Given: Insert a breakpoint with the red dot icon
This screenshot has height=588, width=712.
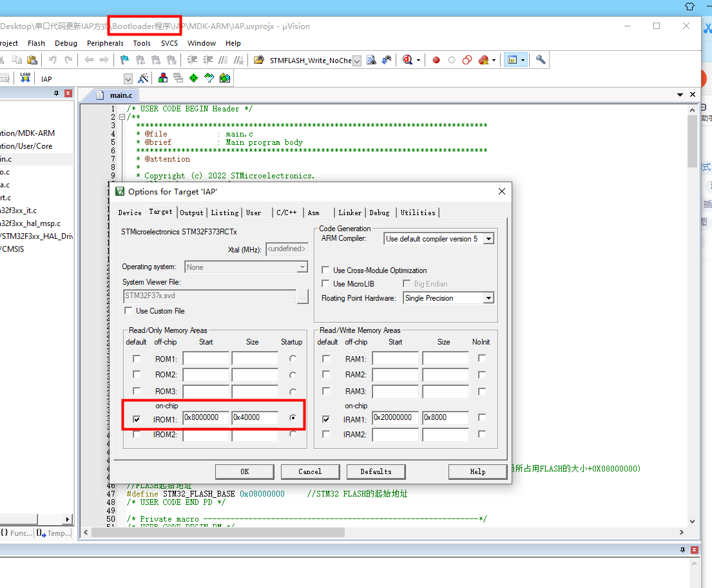Looking at the screenshot, I should (436, 59).
